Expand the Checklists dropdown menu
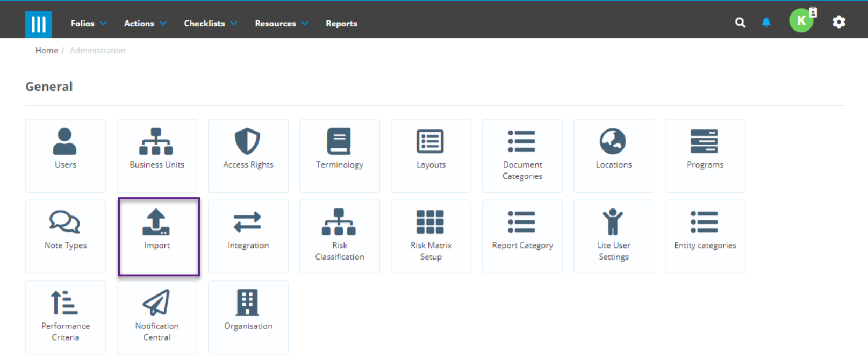The image size is (868, 360). (211, 24)
